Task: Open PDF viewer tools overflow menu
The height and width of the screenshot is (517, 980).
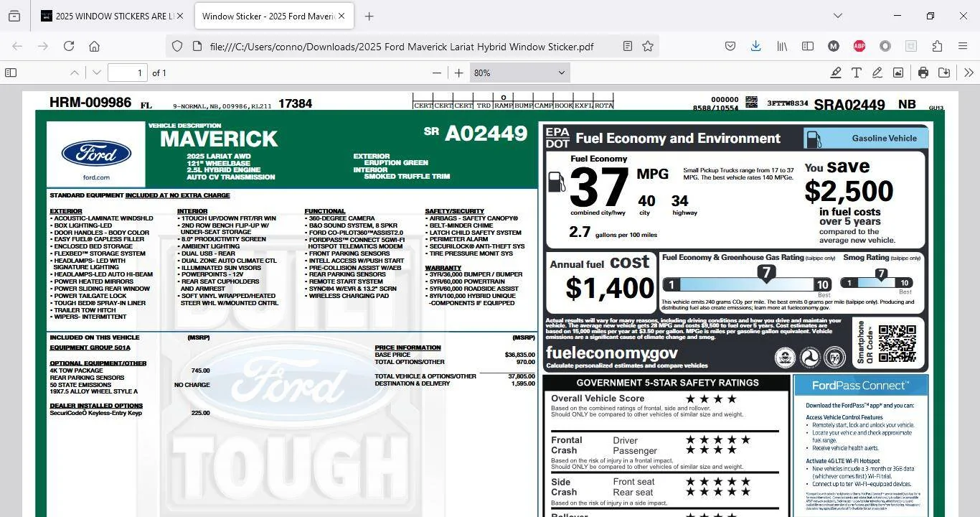Action: [969, 73]
